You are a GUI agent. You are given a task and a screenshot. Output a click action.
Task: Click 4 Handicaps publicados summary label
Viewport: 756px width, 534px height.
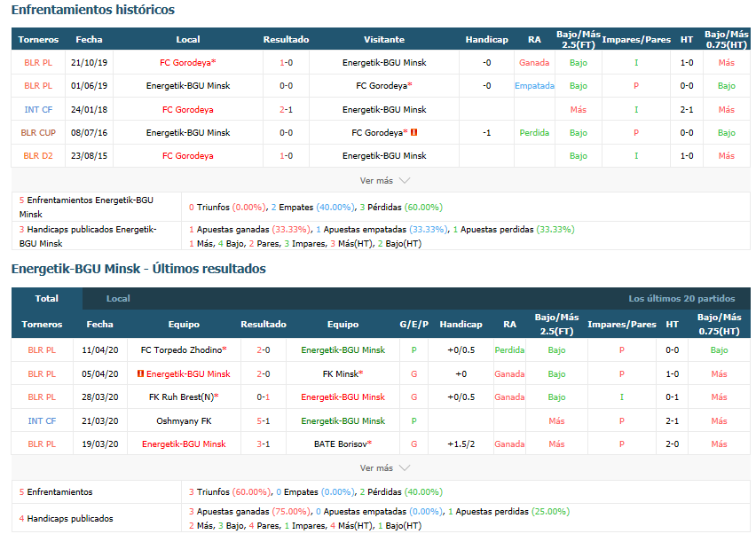point(66,519)
